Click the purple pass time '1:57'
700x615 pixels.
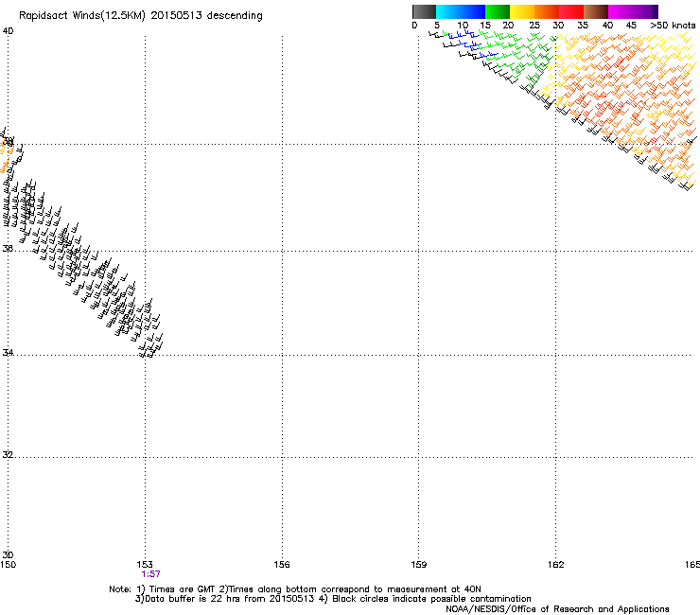[x=150, y=574]
